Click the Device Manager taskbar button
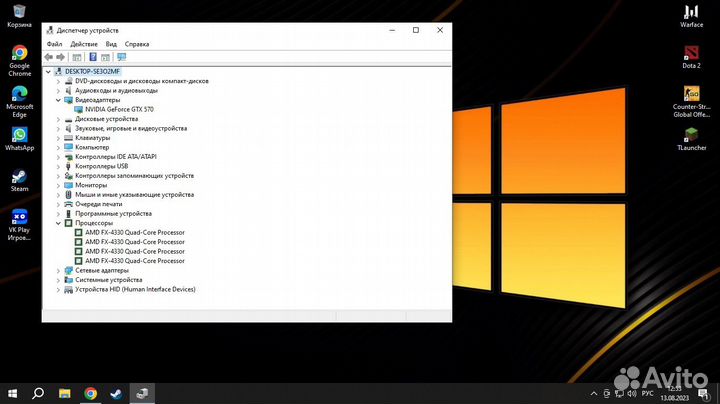This screenshot has width=720, height=404. [142, 393]
